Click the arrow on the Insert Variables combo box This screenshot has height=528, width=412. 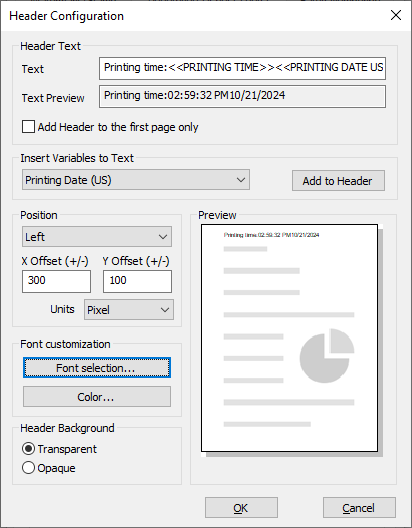pos(241,180)
